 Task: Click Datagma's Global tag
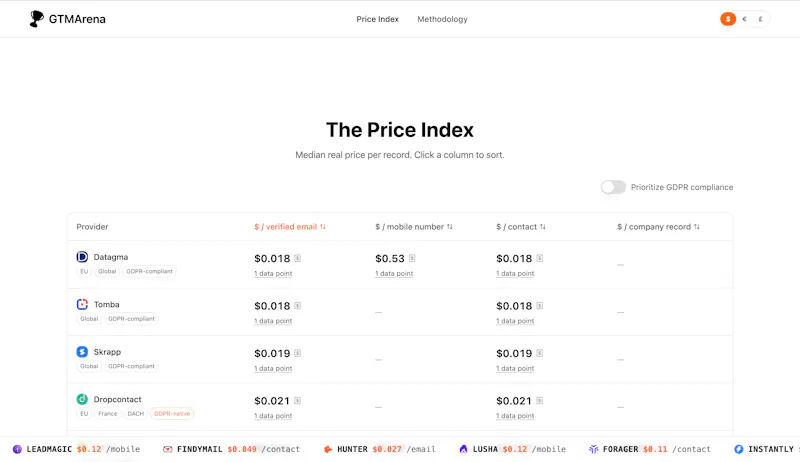[107, 271]
